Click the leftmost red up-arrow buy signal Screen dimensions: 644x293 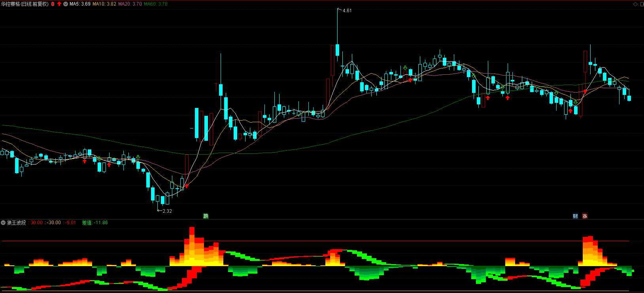click(x=84, y=161)
